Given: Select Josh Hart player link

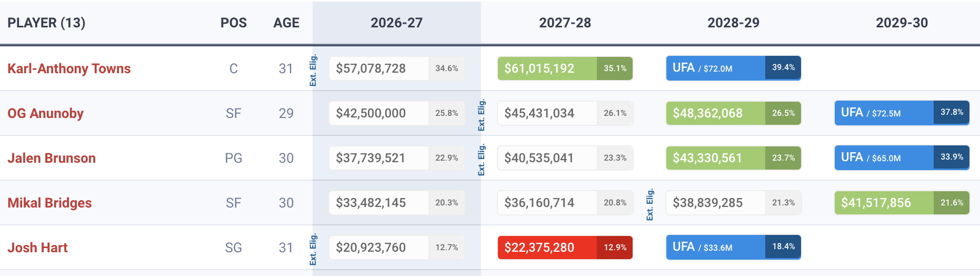Looking at the screenshot, I should tap(37, 248).
